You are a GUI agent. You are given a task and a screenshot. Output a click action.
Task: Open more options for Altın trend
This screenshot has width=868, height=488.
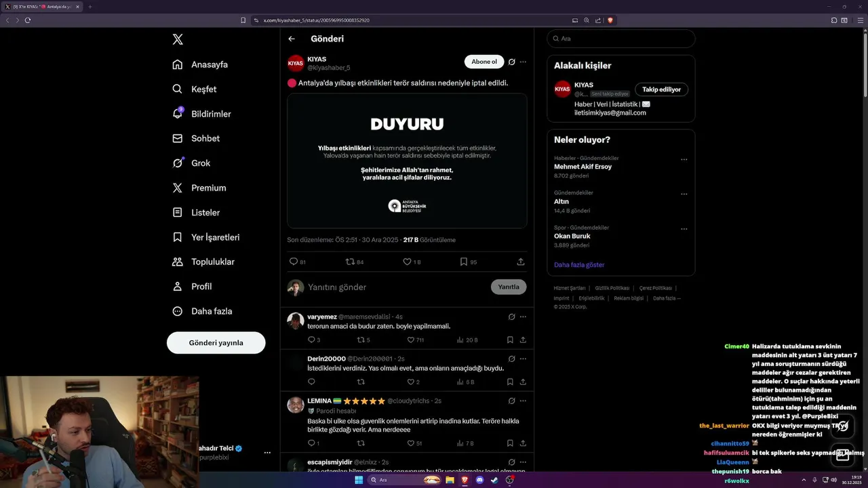click(684, 194)
